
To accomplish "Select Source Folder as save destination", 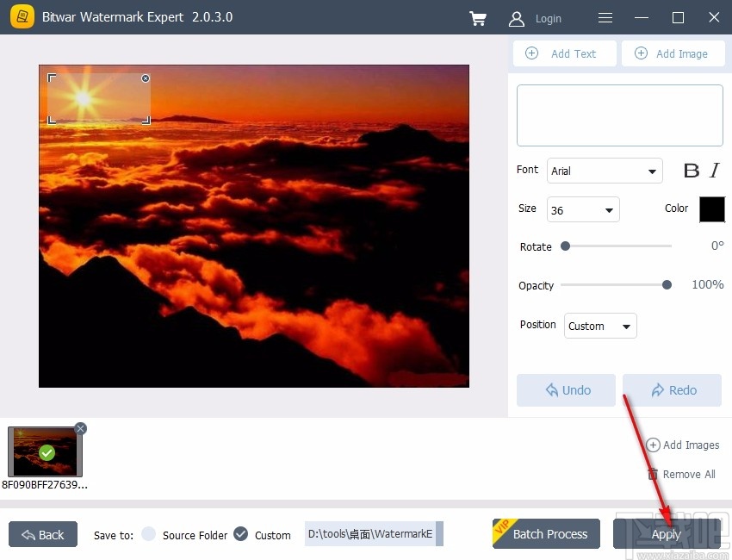I will click(x=148, y=534).
